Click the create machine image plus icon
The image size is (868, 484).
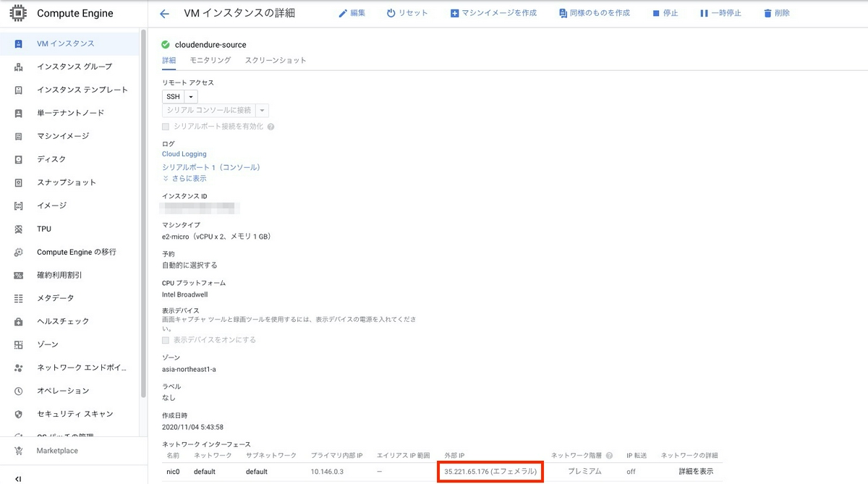(454, 13)
